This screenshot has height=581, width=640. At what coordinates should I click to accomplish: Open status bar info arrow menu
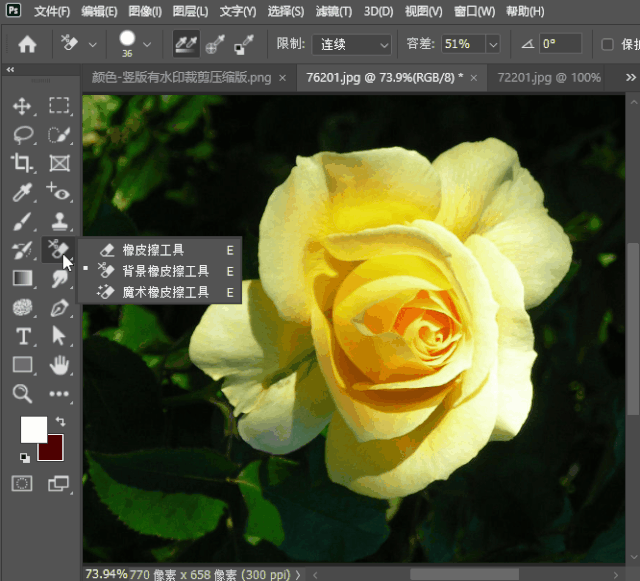coord(298,574)
